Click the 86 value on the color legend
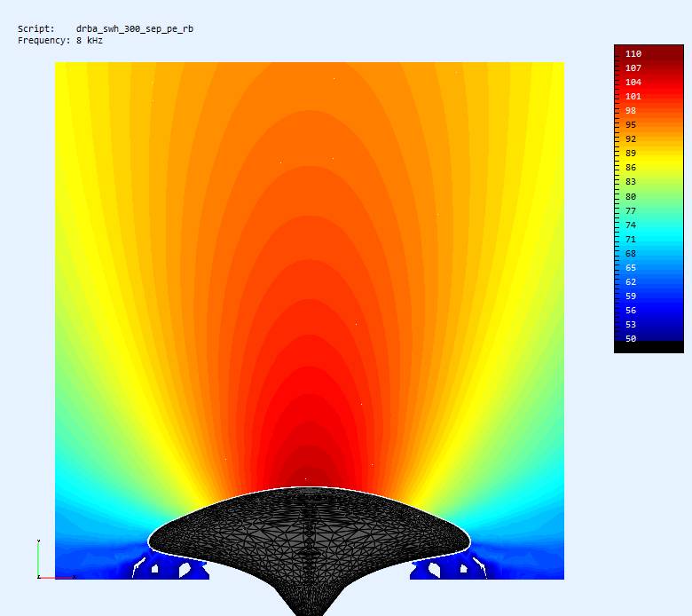 631,168
